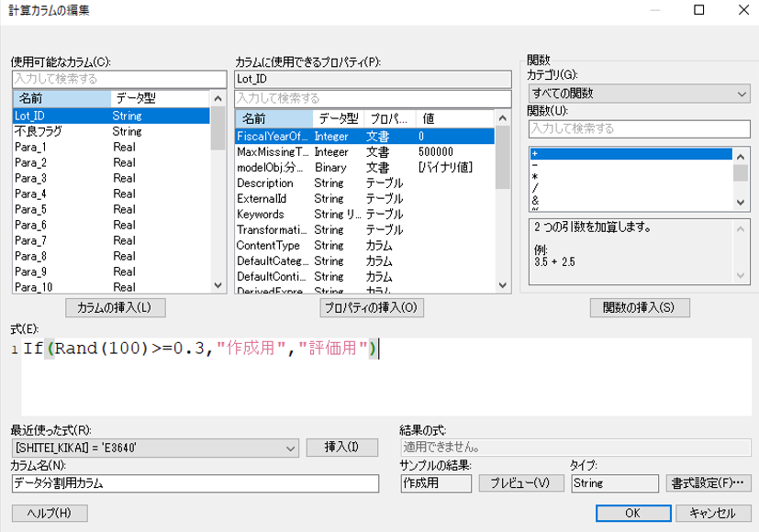Select 不良フラグ column in list

coord(39,131)
